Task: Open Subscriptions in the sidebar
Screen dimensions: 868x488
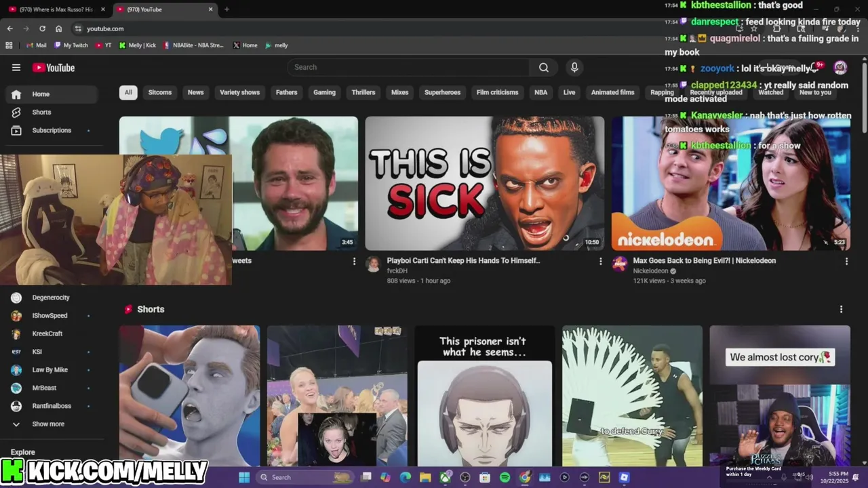Action: 53,130
